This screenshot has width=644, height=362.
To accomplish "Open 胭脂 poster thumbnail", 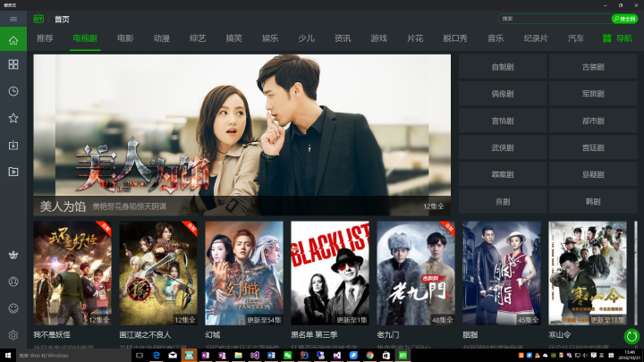I will (502, 274).
